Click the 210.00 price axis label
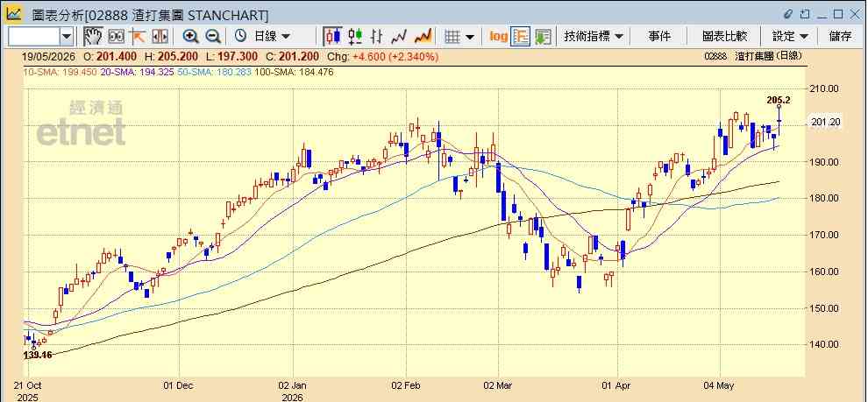 825,88
